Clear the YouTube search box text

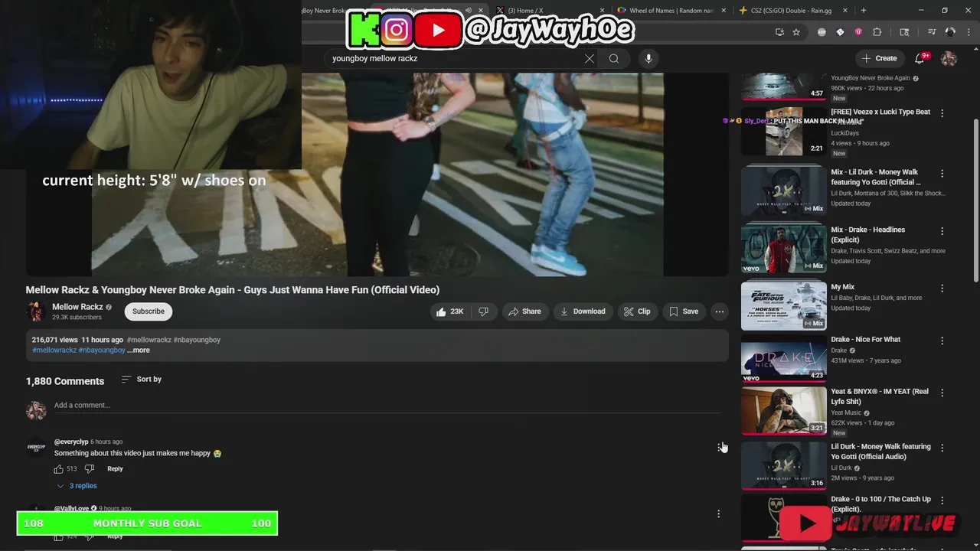point(590,58)
